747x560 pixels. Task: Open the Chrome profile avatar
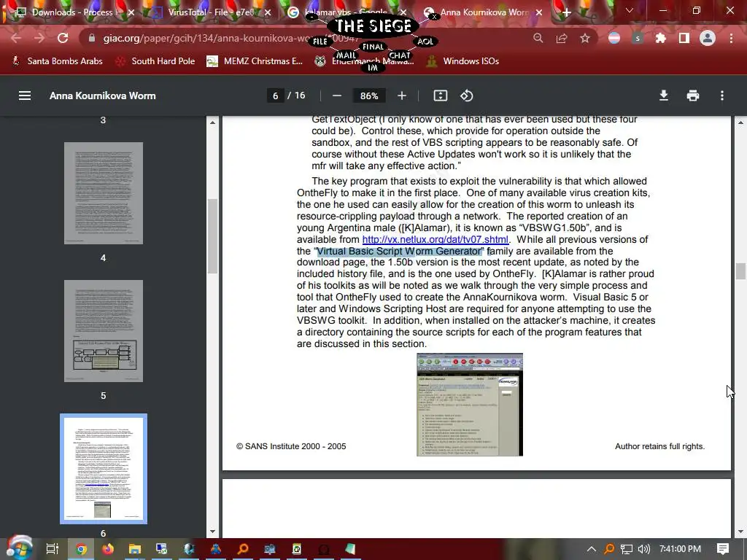click(x=708, y=38)
